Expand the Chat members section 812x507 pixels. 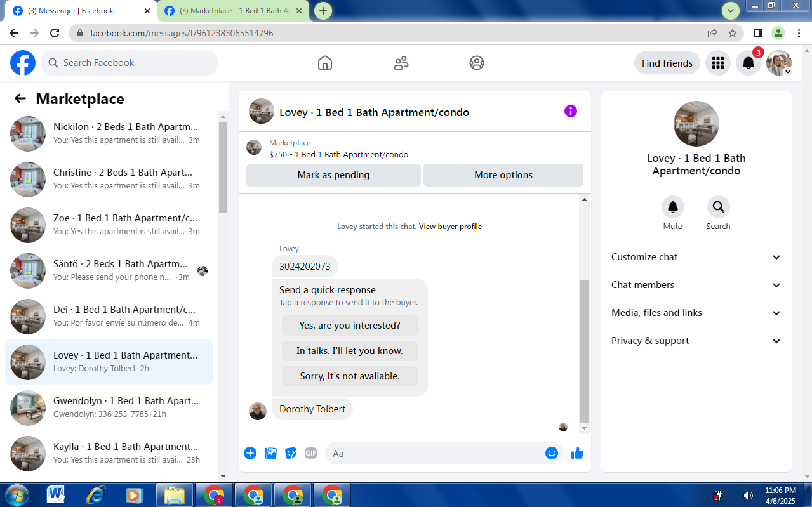click(x=696, y=285)
